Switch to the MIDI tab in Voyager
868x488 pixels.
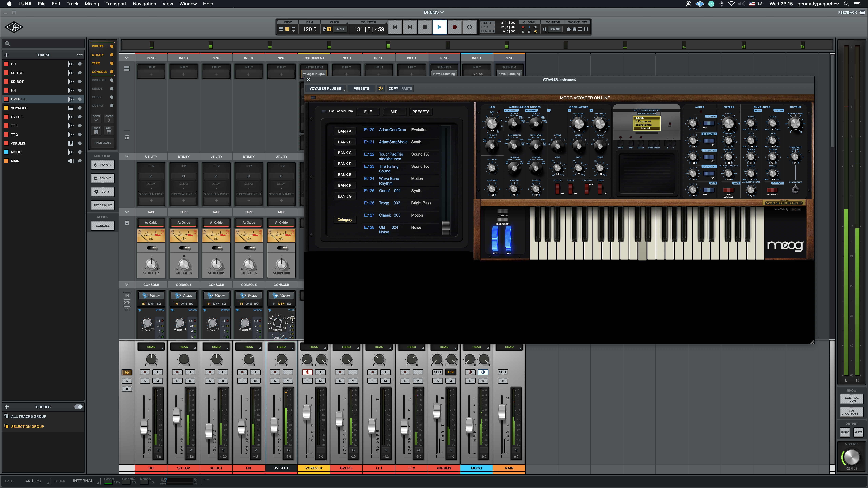[x=394, y=112]
